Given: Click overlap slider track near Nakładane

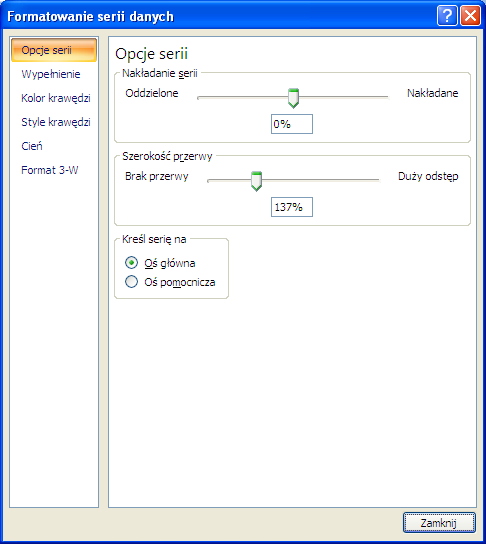Looking at the screenshot, I should pos(375,97).
